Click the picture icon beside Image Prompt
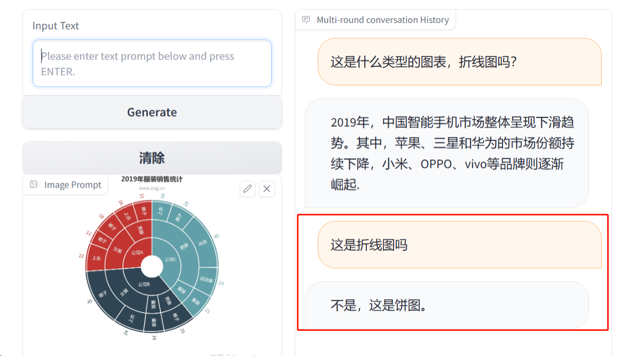The width and height of the screenshot is (644, 356). pyautogui.click(x=34, y=184)
